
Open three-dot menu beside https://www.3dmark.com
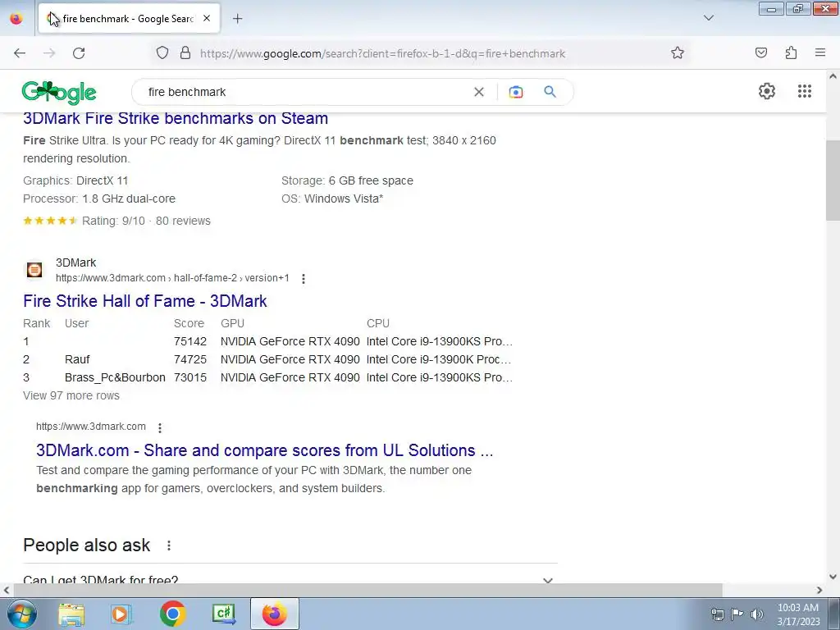click(x=160, y=427)
